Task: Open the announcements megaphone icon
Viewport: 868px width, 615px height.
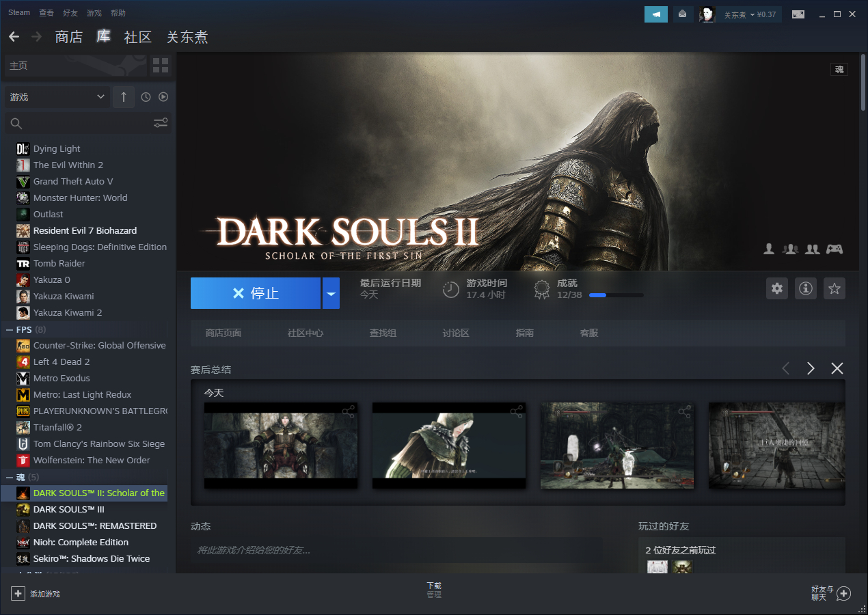Action: click(656, 14)
